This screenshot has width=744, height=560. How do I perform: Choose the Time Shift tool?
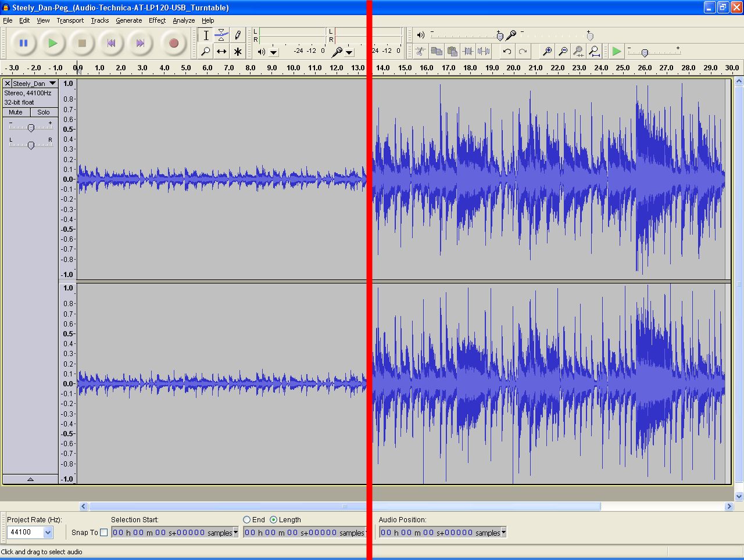(221, 52)
